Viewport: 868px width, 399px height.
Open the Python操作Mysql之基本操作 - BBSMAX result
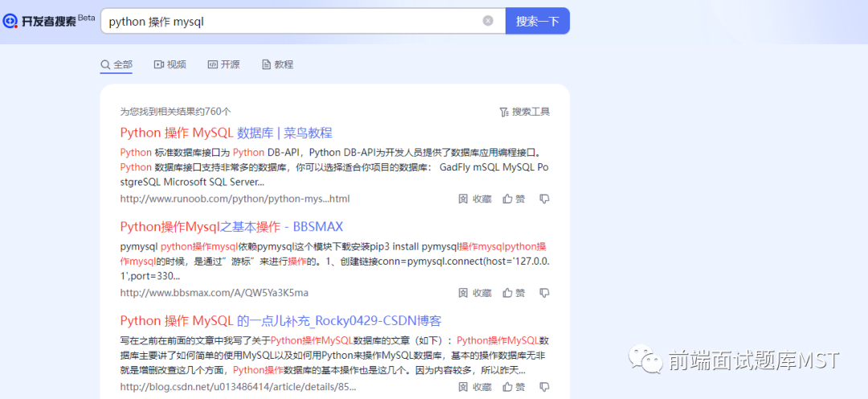(231, 227)
